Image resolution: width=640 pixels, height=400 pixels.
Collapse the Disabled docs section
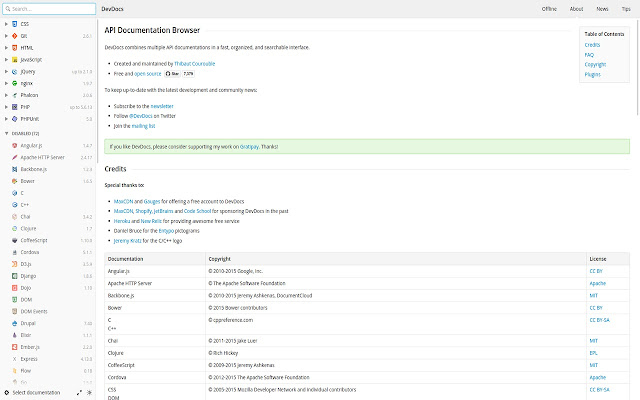coord(6,133)
